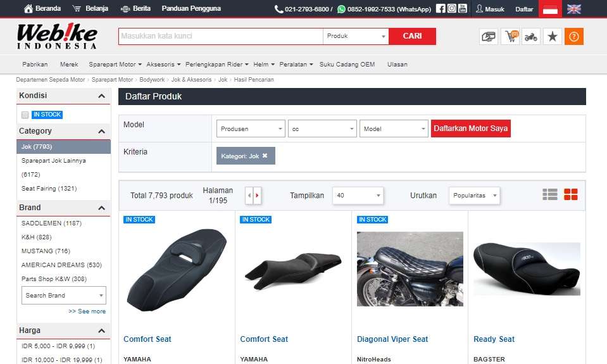Switch language via Indonesian flag
The image size is (607, 364).
(x=550, y=9)
